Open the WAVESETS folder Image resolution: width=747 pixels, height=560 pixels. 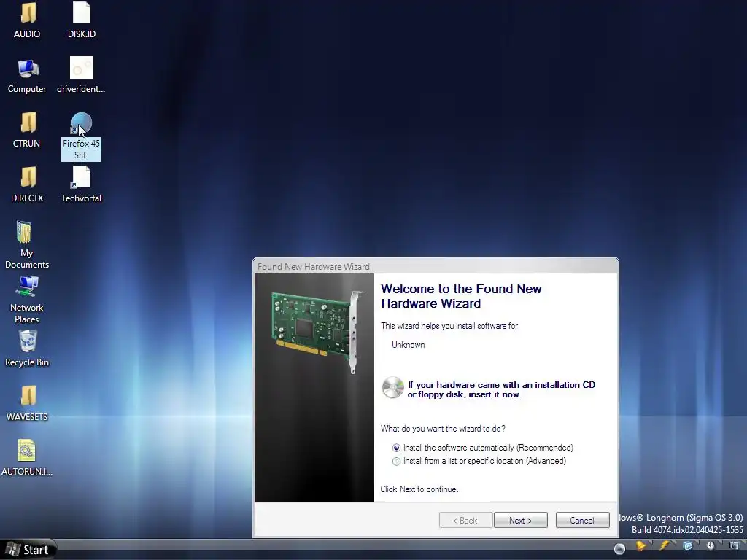click(28, 396)
